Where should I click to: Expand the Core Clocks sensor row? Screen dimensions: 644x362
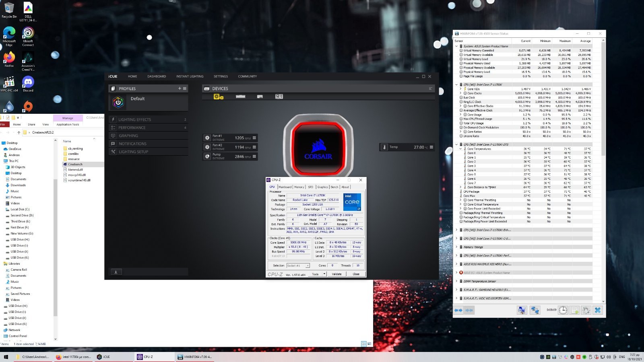coord(460,93)
